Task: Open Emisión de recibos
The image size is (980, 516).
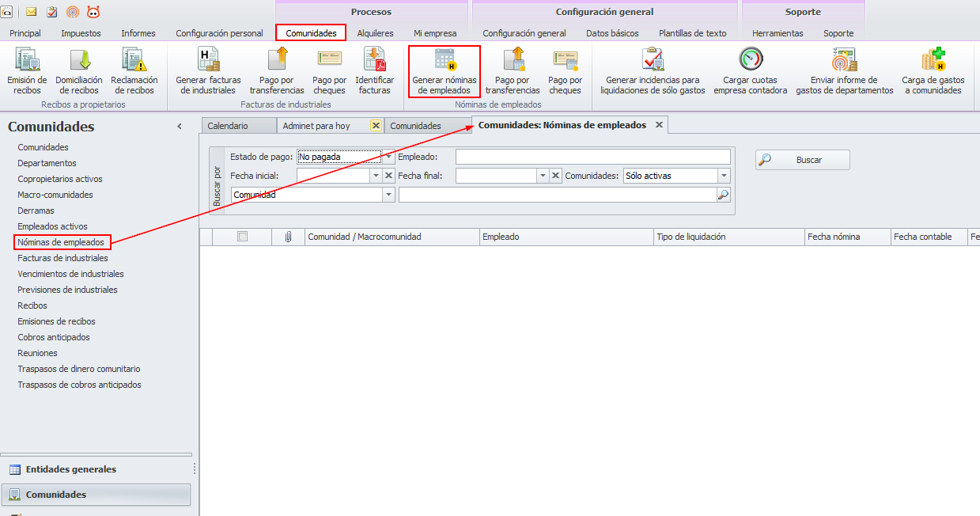Action: (x=27, y=71)
